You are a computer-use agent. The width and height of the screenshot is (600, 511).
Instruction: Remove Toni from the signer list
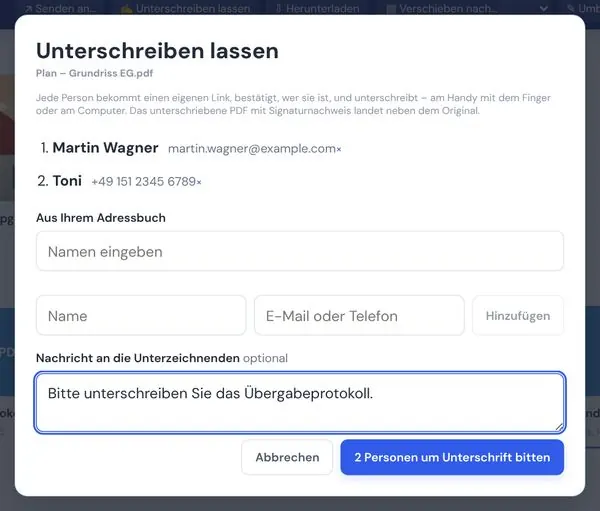[x=199, y=182]
